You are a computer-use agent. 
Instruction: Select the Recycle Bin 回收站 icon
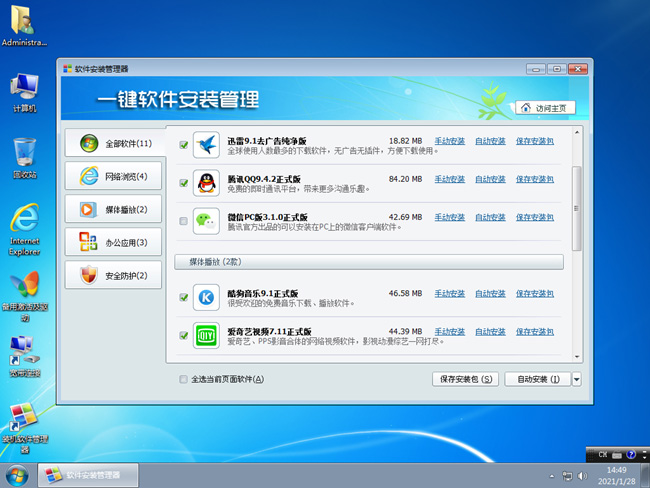[24, 158]
